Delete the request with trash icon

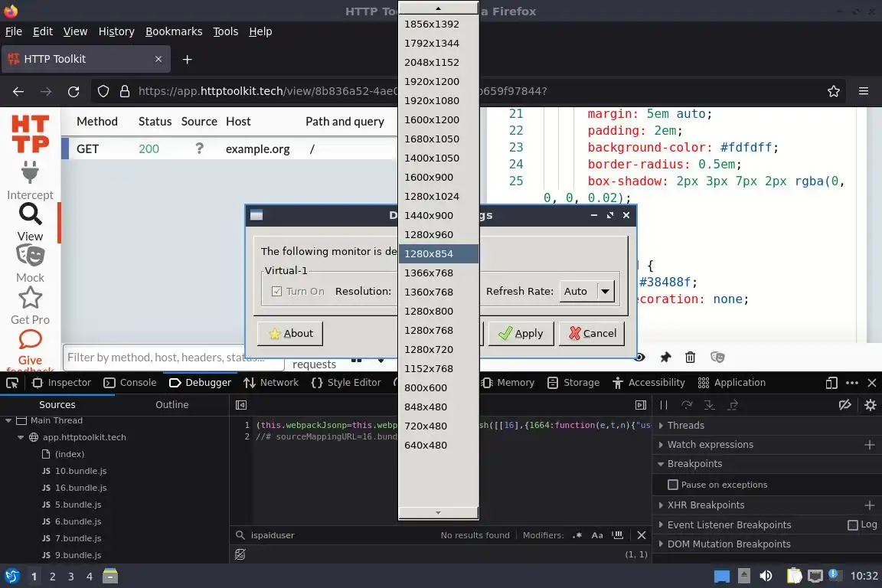690,357
